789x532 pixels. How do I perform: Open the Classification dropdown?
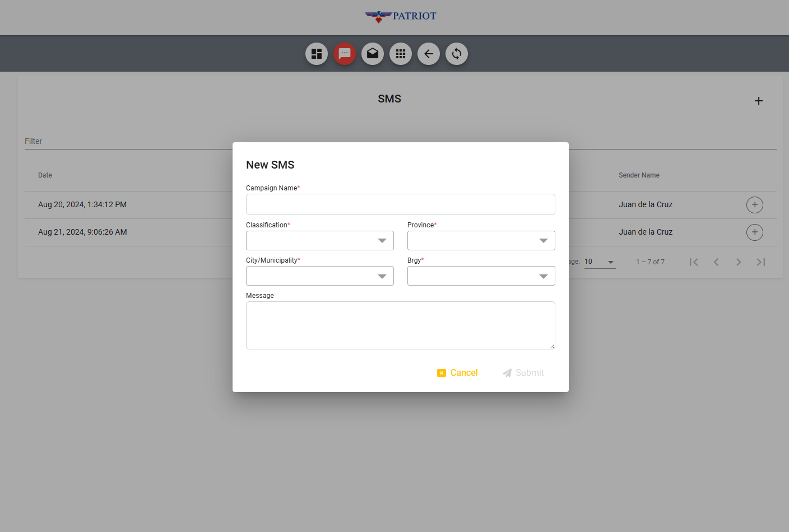tap(320, 241)
